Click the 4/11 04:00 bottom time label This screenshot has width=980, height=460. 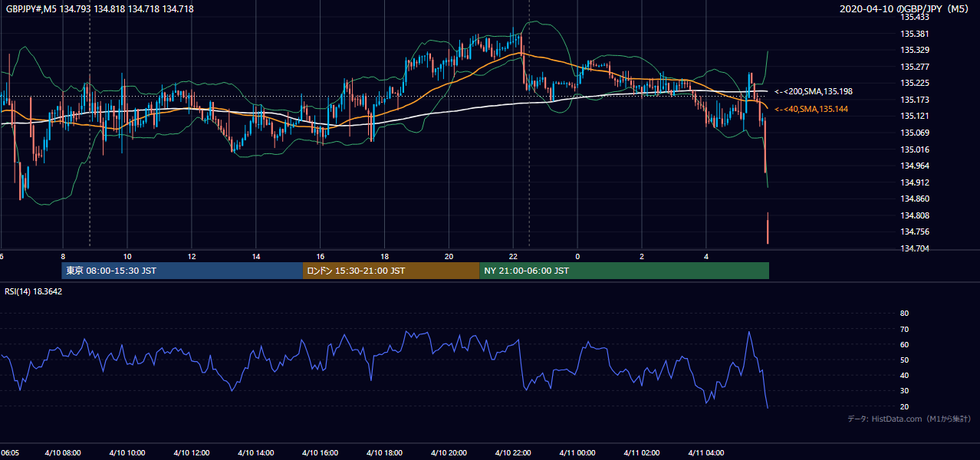[707, 453]
